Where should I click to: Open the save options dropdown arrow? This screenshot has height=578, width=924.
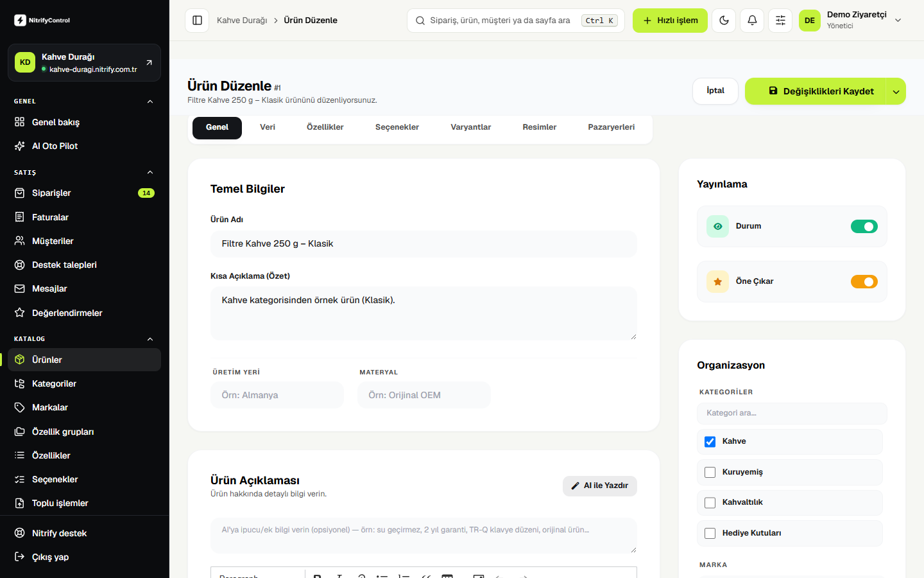tap(896, 91)
